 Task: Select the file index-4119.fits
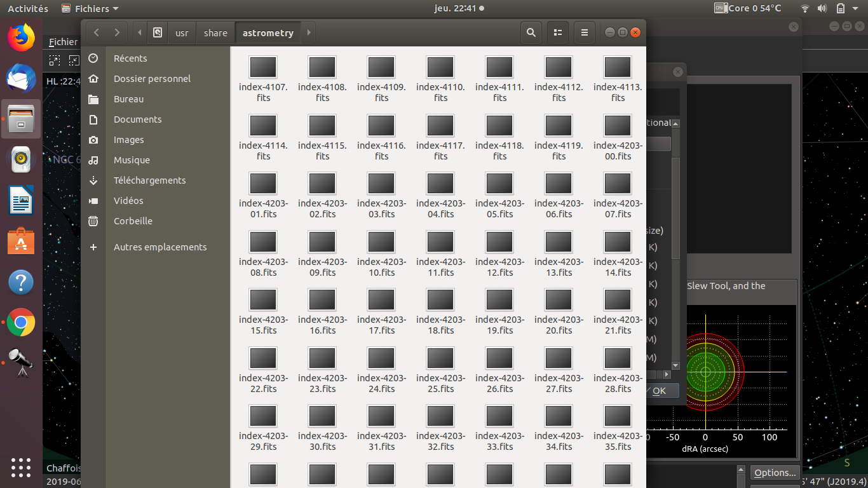559,137
